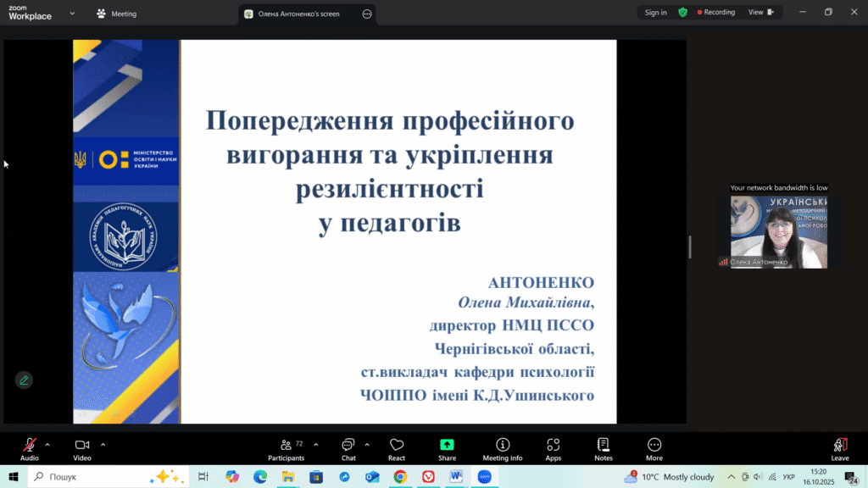Open the Notes panel

click(604, 448)
